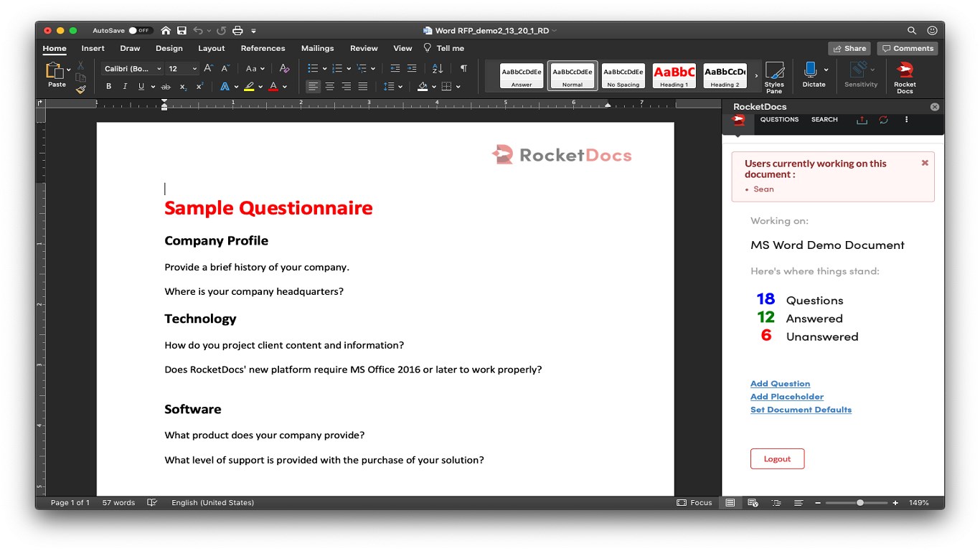Open numbered list style dropdown
The image size is (980, 551).
[x=349, y=69]
